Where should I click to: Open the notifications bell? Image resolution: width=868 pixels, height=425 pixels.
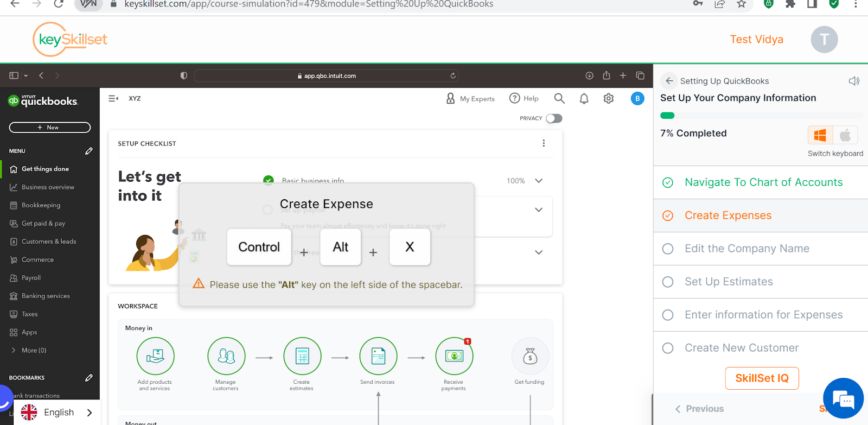(584, 99)
